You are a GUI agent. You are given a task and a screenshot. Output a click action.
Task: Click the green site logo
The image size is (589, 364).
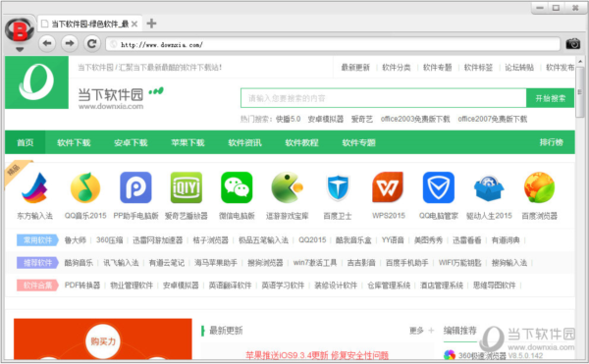[x=37, y=82]
